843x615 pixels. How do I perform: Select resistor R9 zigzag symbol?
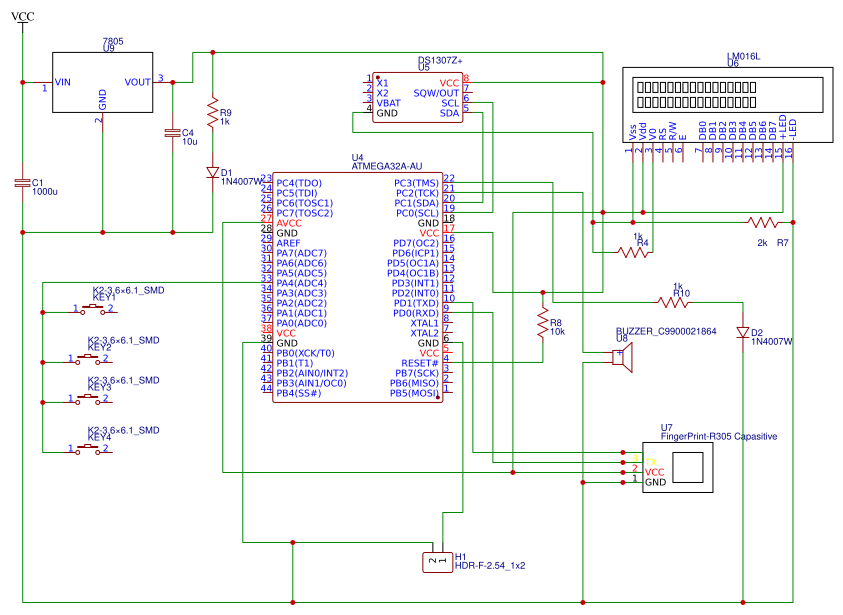[213, 111]
